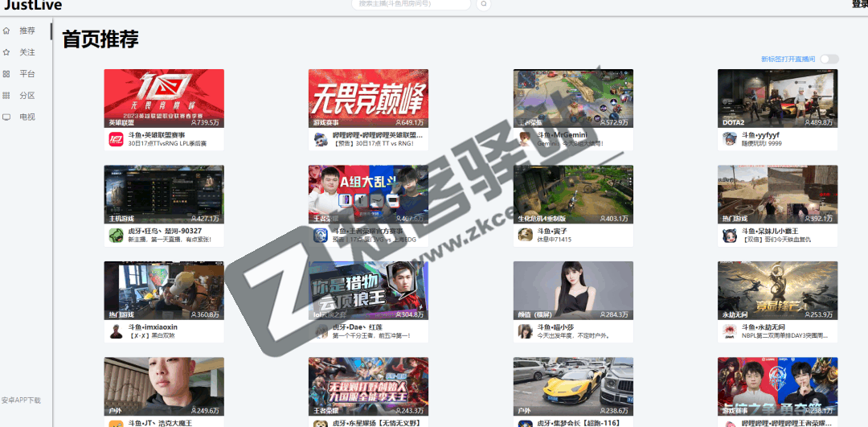Click the 搜索主播 search input field
This screenshot has height=427, width=868.
[410, 4]
